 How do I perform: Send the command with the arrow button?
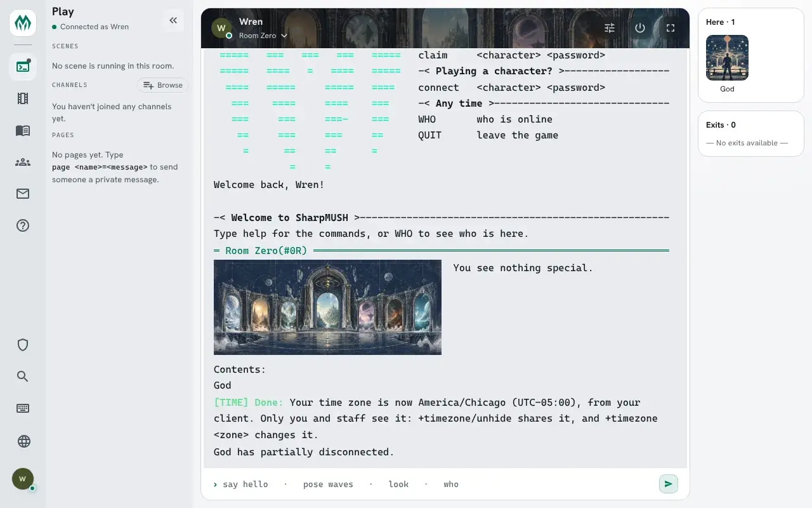(669, 484)
